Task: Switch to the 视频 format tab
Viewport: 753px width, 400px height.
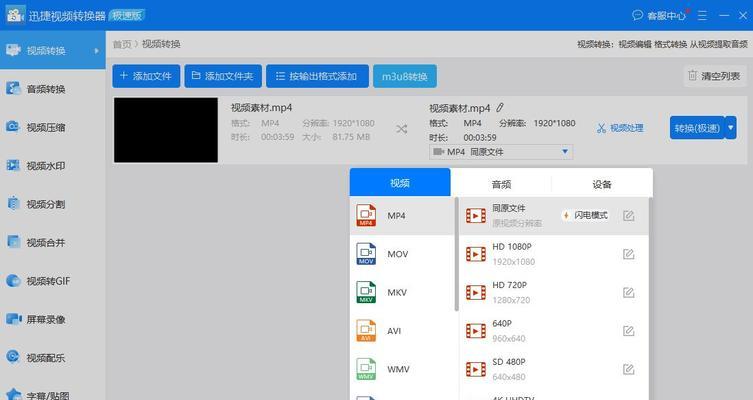Action: pos(400,182)
